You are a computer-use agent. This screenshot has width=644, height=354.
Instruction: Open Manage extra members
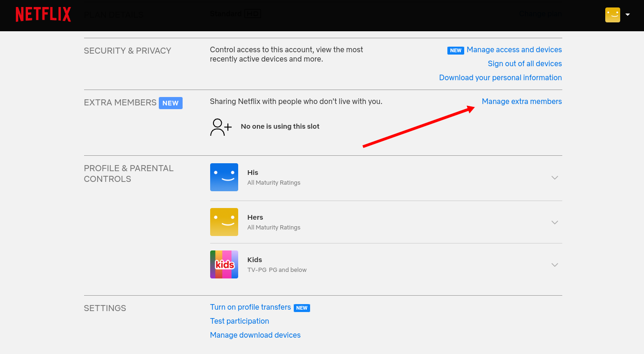click(522, 101)
